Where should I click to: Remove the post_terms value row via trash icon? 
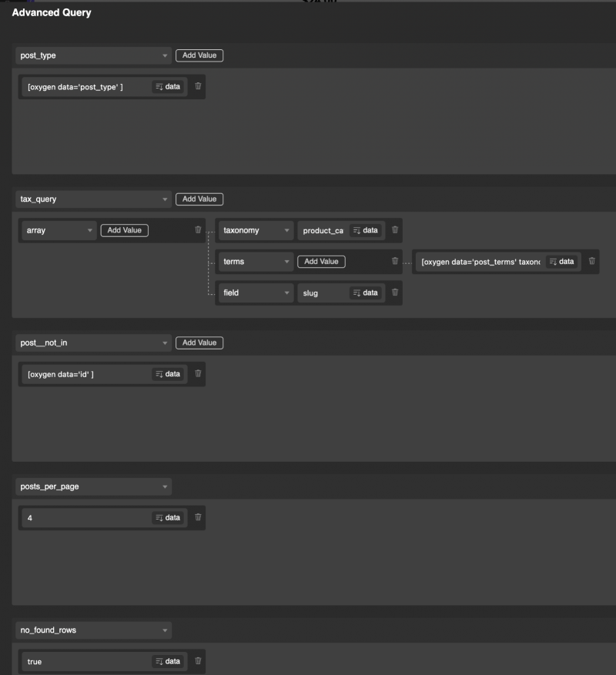coord(591,262)
